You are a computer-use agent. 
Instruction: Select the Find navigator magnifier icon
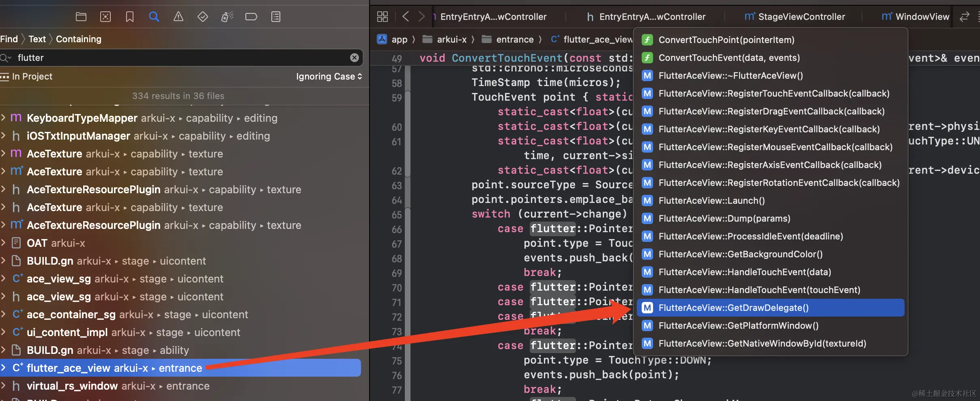pos(154,17)
